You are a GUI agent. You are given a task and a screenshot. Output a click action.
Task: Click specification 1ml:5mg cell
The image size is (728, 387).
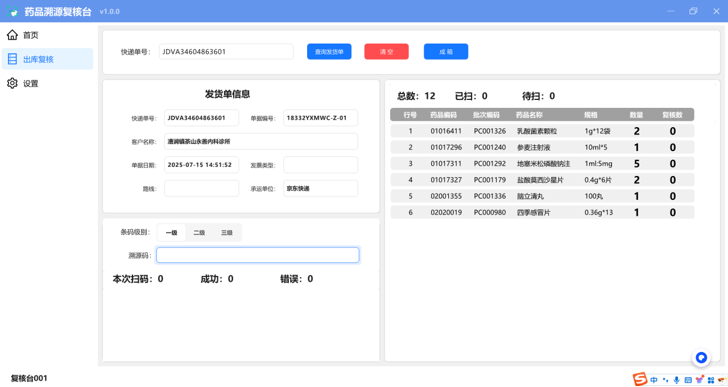(598, 164)
